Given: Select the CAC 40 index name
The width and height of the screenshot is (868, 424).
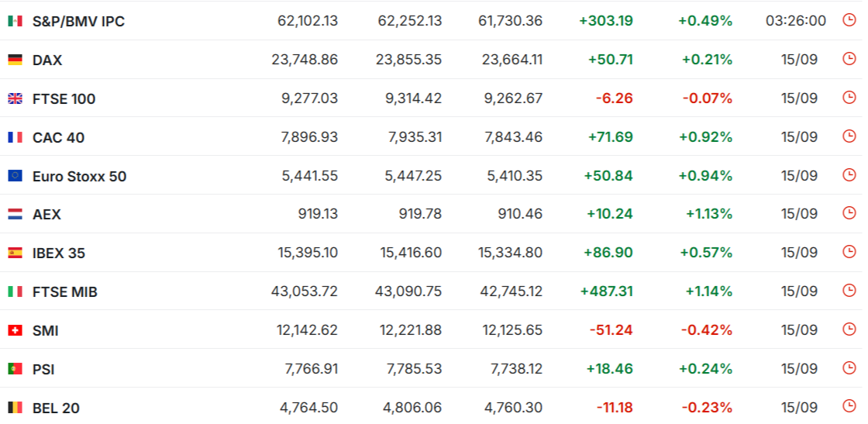Looking at the screenshot, I should 58,138.
